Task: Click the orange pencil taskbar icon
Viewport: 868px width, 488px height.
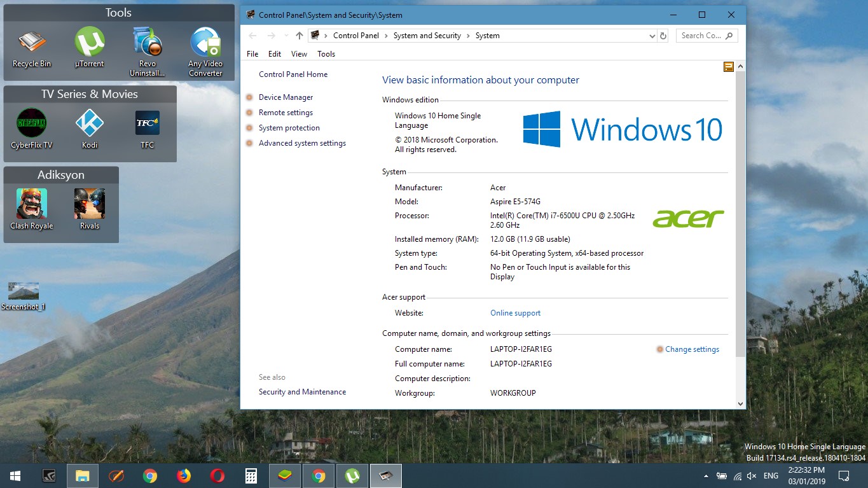Action: (116, 475)
